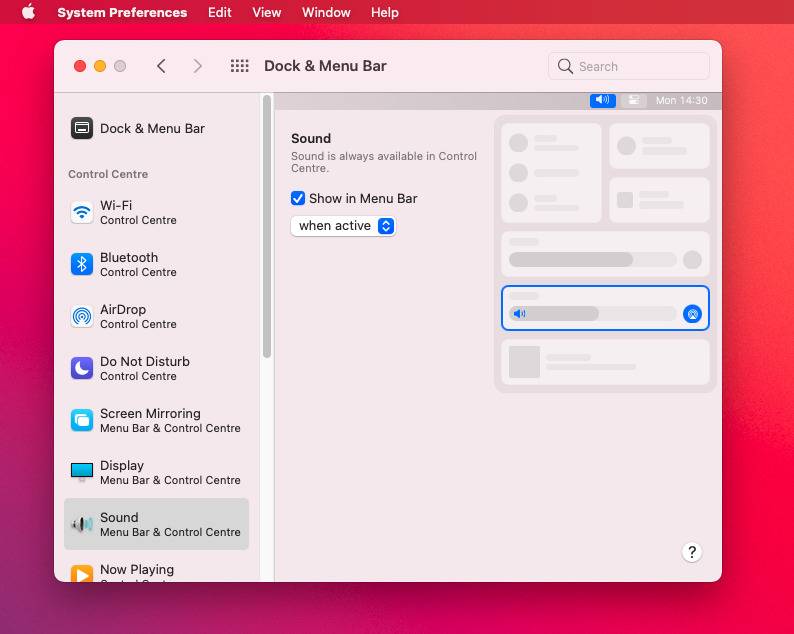Click the volume slider in preview
The width and height of the screenshot is (794, 634).
592,314
